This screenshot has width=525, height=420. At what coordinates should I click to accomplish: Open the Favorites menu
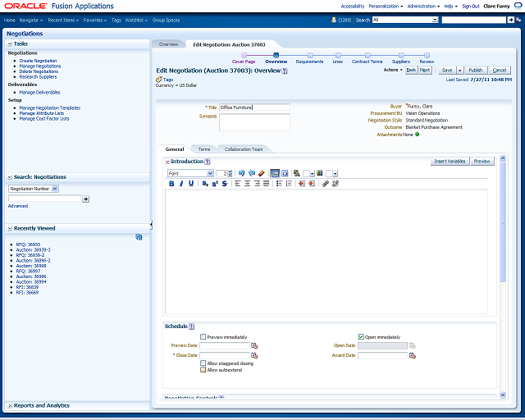[95, 20]
